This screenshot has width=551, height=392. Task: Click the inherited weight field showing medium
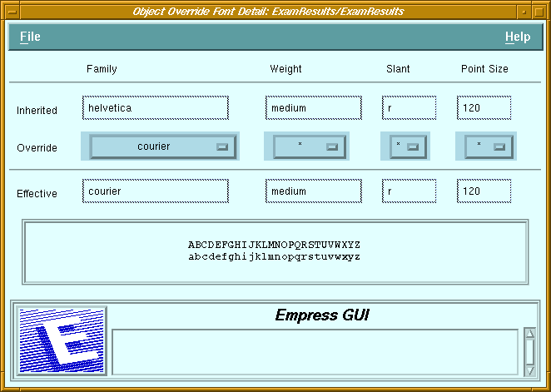click(314, 108)
